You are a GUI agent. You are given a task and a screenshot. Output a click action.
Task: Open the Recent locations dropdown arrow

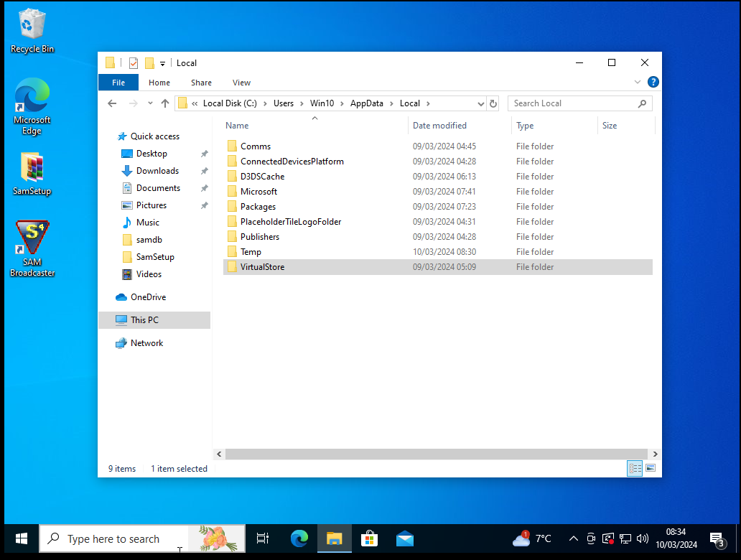point(150,103)
